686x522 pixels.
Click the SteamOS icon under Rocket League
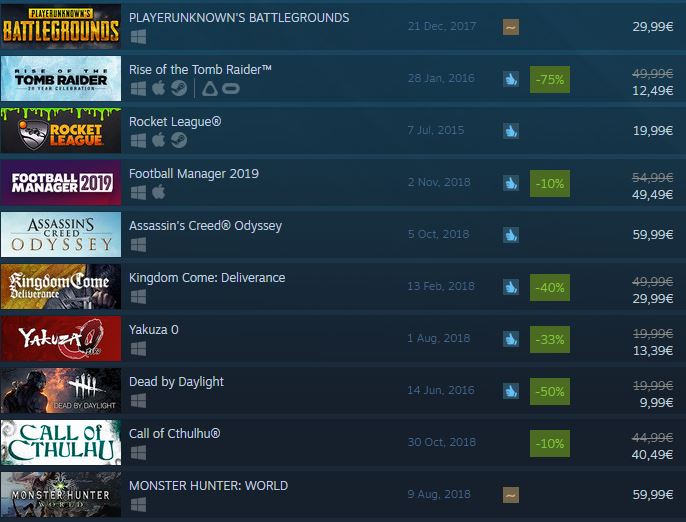(x=179, y=140)
